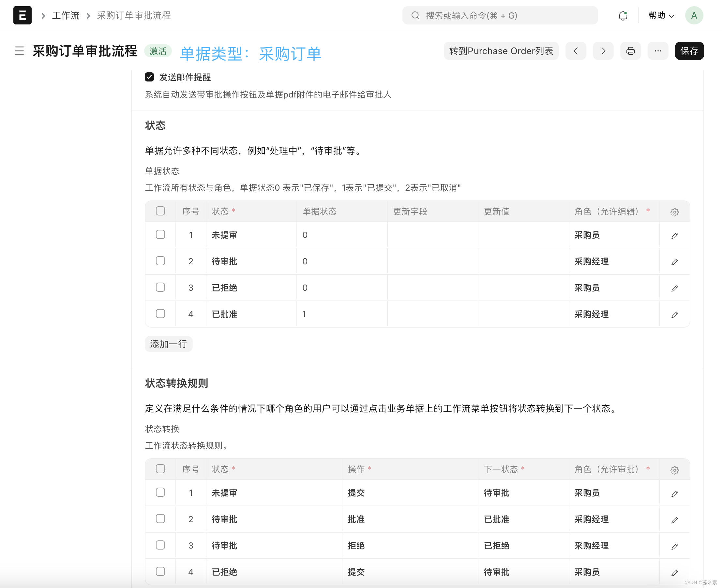Click the 保存 save button
Screen dimensions: 722x588
click(689, 51)
